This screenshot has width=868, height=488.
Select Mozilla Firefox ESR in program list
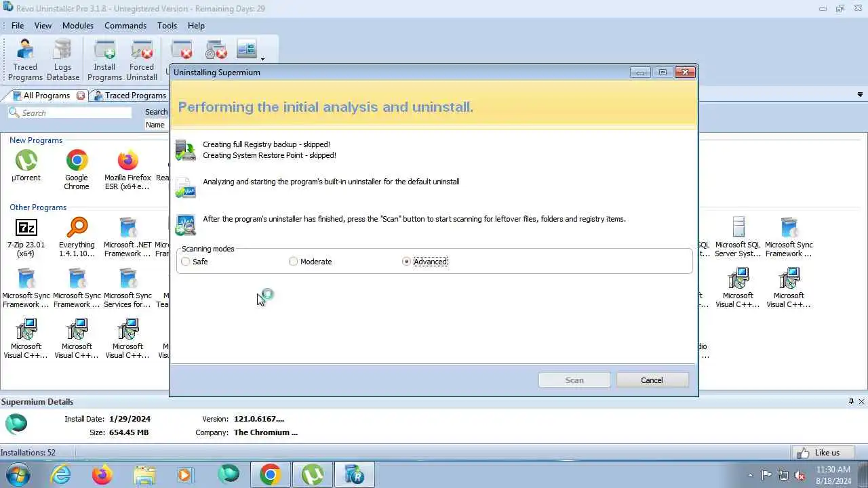pyautogui.click(x=127, y=170)
